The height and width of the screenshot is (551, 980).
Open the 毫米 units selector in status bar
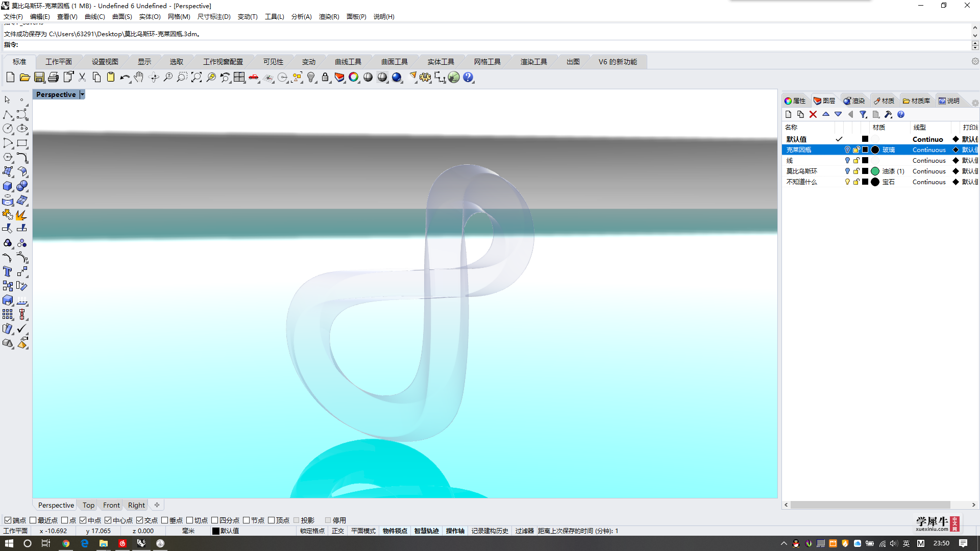coord(188,531)
